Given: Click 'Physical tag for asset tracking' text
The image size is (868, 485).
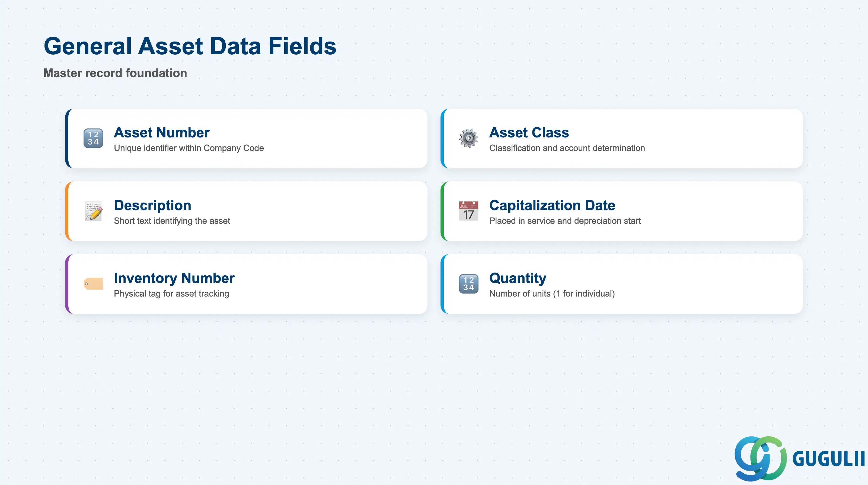Looking at the screenshot, I should click(171, 294).
